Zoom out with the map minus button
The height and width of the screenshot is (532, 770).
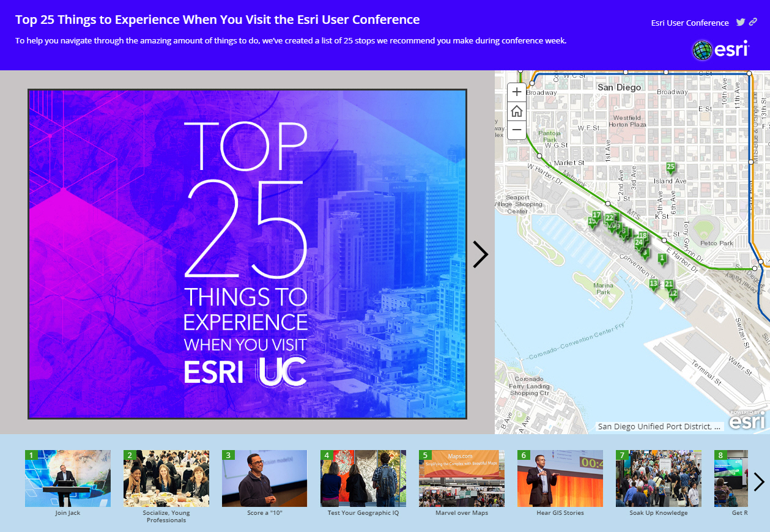coord(517,130)
